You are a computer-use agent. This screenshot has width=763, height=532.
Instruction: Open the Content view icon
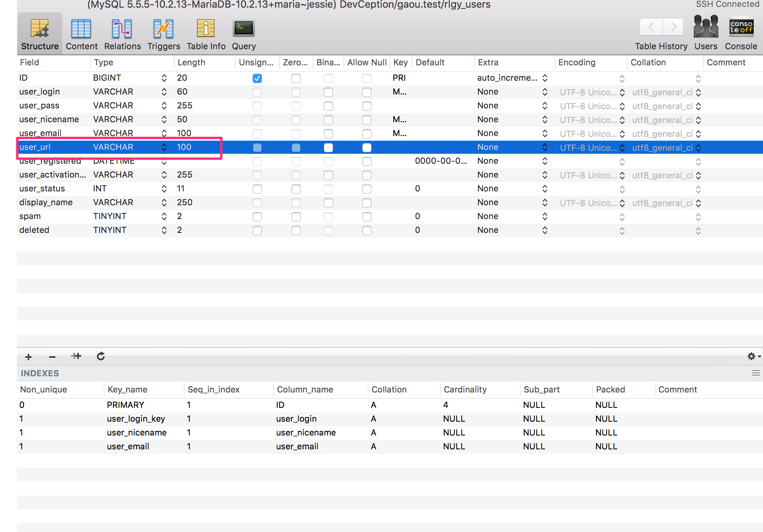click(x=81, y=29)
